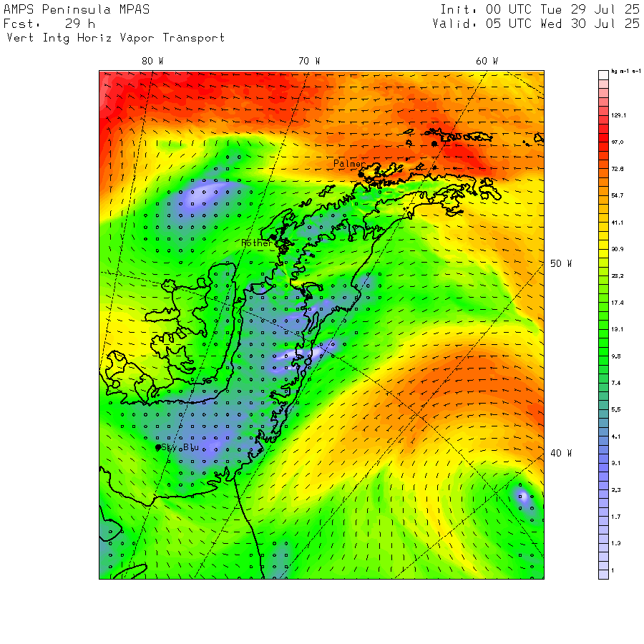Click the 23.2 colorbar value

click(x=618, y=276)
